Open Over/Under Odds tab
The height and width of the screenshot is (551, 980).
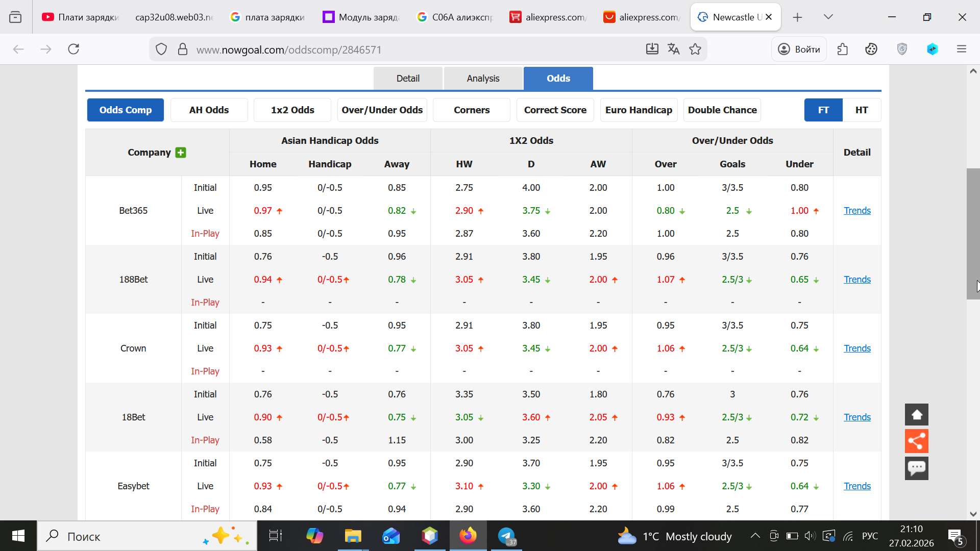point(382,110)
